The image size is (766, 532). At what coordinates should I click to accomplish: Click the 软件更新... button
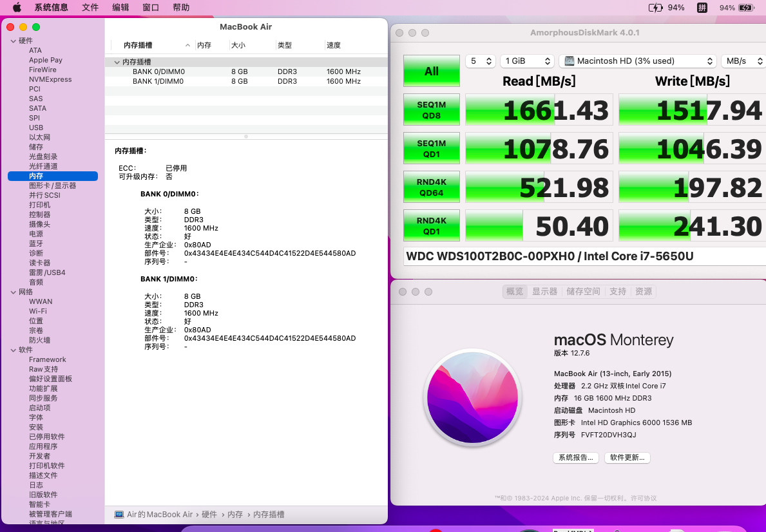627,458
